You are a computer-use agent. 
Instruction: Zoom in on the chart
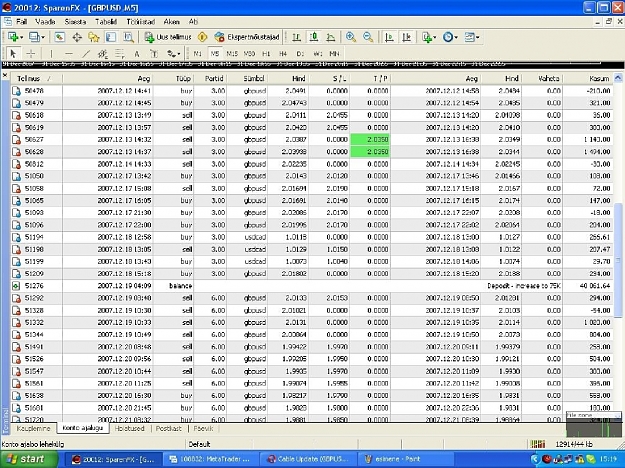point(351,37)
